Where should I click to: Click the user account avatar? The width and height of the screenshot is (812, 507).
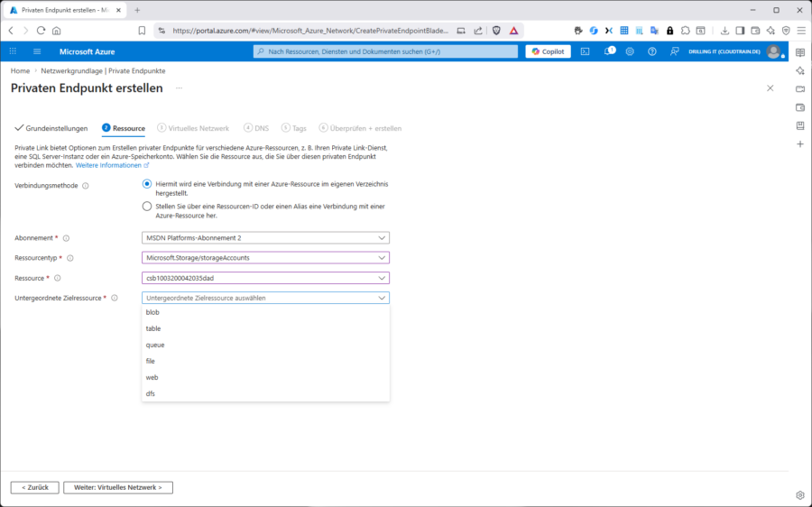tap(774, 51)
